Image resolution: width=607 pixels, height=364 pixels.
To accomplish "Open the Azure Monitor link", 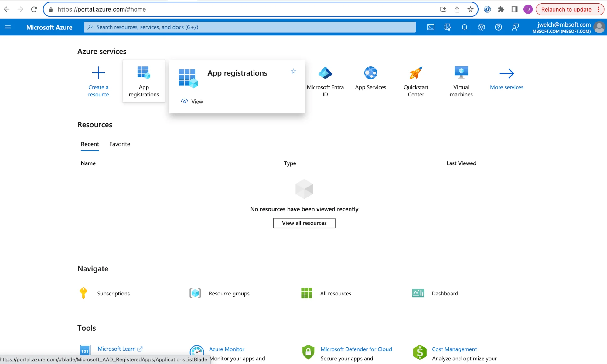I will point(227,349).
